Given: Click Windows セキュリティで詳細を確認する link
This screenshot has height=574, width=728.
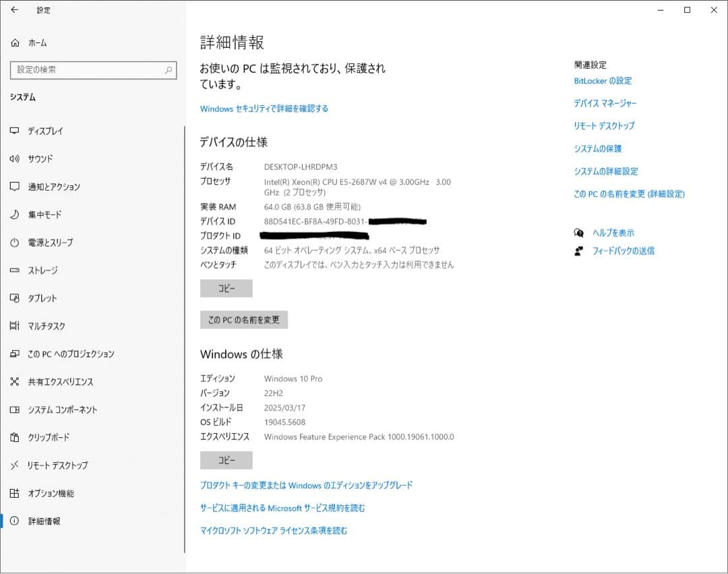Looking at the screenshot, I should click(x=264, y=108).
